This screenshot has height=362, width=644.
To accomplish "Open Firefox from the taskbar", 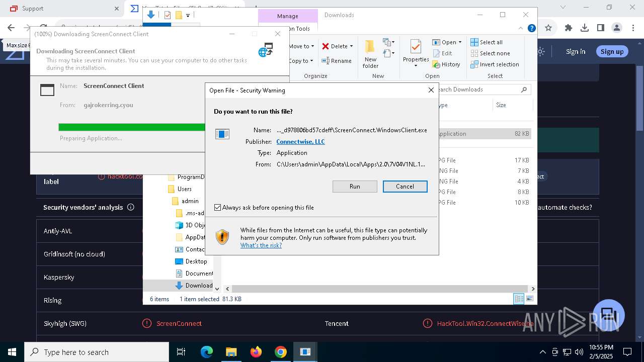I will tap(256, 352).
